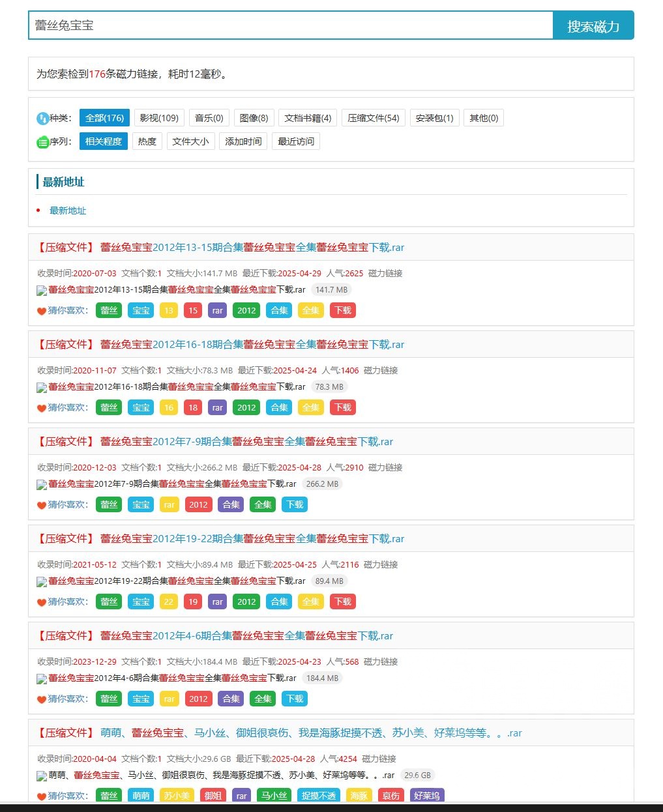The image size is (663, 812).
Task: Click the purple 好莱坞 tag
Action: coord(427,796)
